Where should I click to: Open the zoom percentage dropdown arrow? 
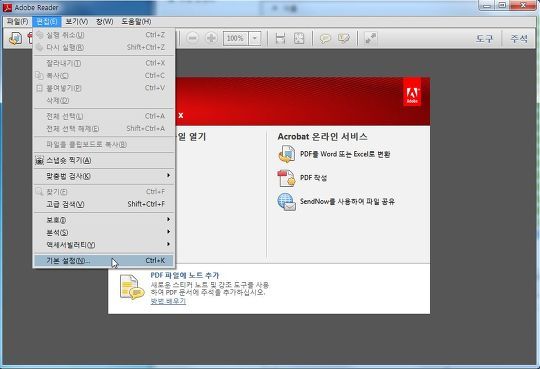pyautogui.click(x=255, y=38)
